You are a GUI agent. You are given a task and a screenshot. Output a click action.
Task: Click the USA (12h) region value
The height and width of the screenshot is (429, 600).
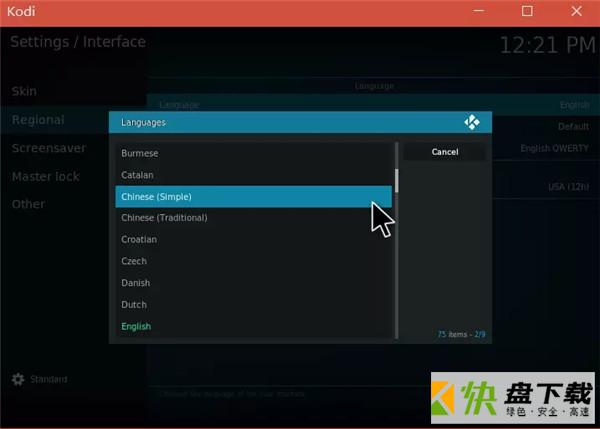point(568,187)
